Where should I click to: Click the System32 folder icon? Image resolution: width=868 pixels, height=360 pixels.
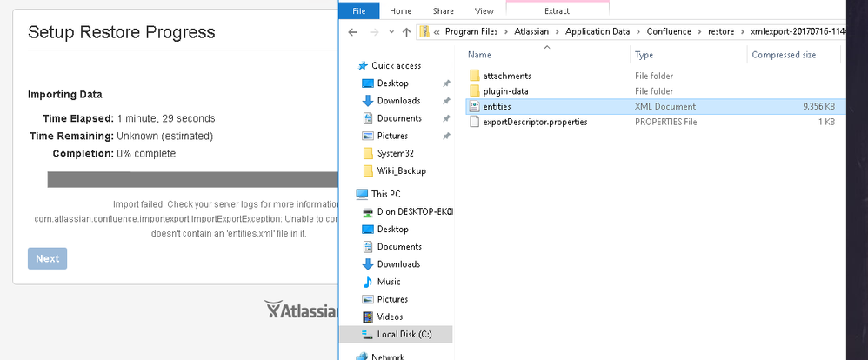pos(368,153)
